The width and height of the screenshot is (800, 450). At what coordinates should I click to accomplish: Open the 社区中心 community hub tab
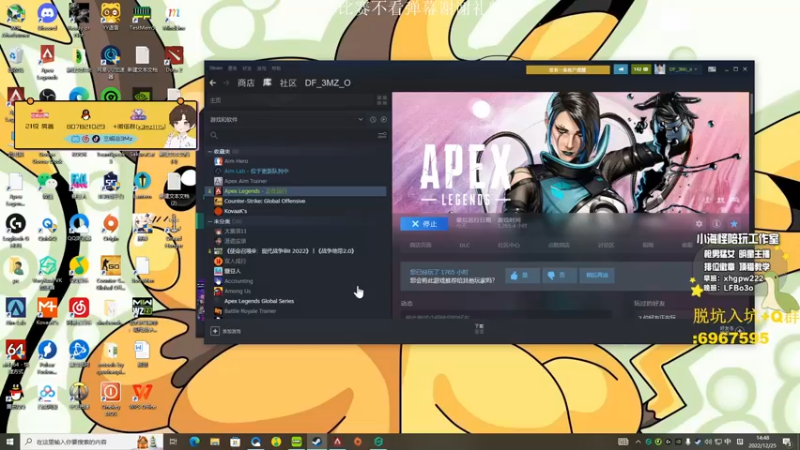coord(509,245)
